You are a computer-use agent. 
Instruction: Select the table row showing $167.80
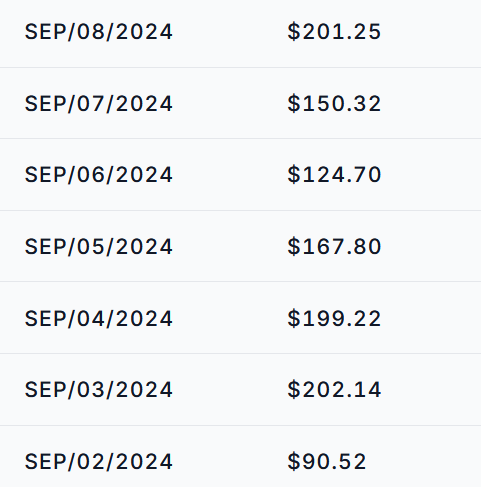pos(240,246)
